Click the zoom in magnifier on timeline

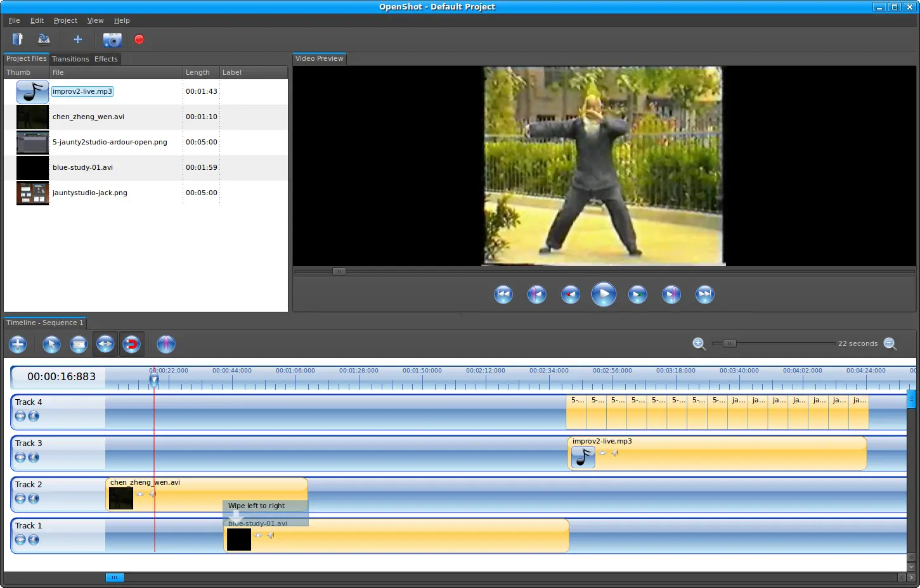(699, 343)
